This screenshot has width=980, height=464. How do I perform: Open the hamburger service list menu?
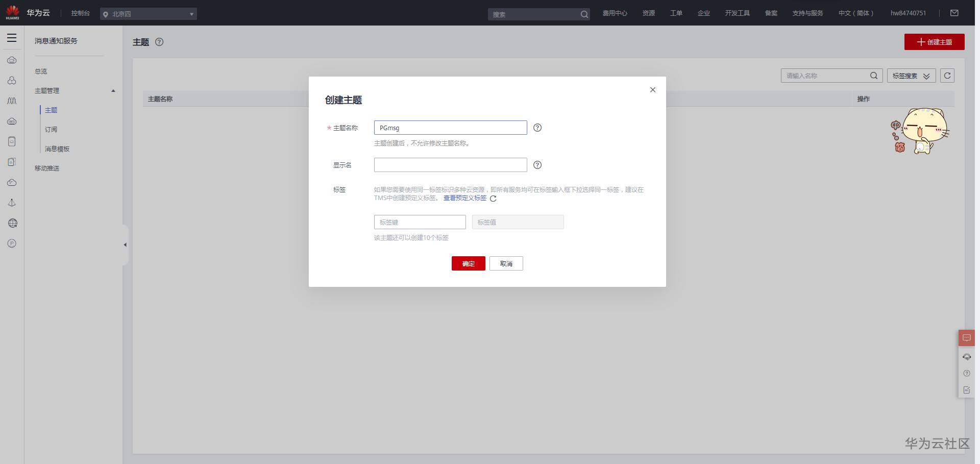[12, 38]
